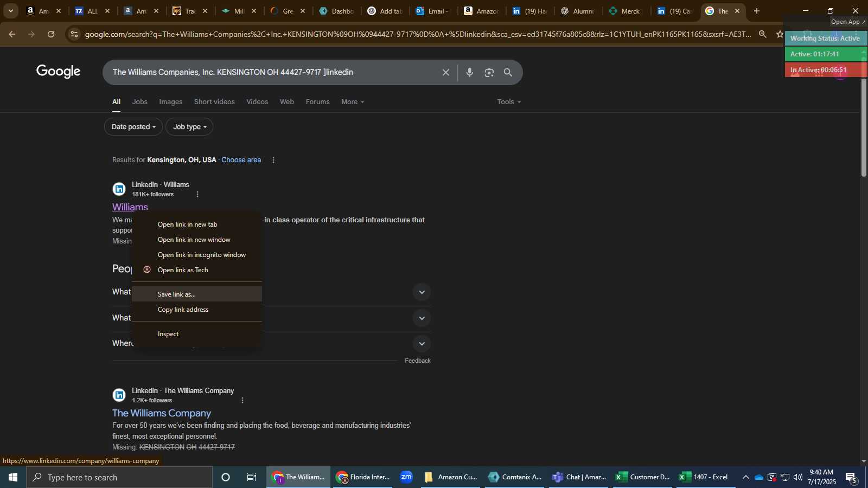This screenshot has width=868, height=488.
Task: Go forward to next page
Action: point(31,34)
